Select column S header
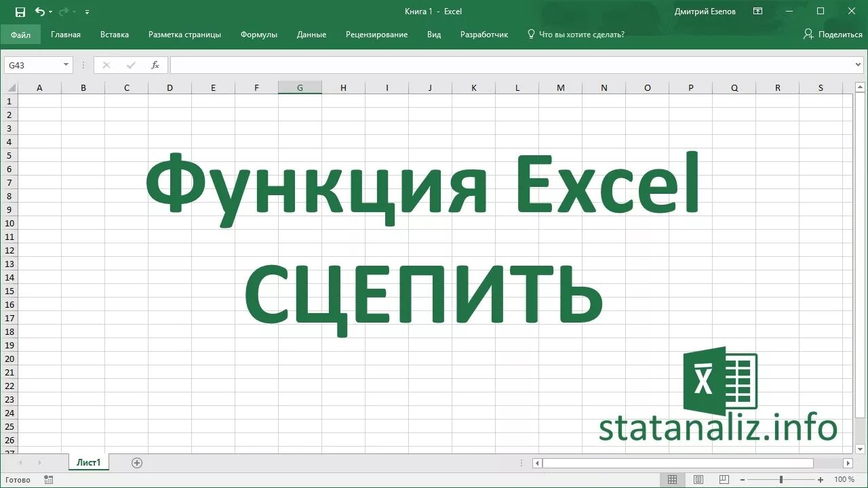Screen dimensions: 868x488 point(821,87)
